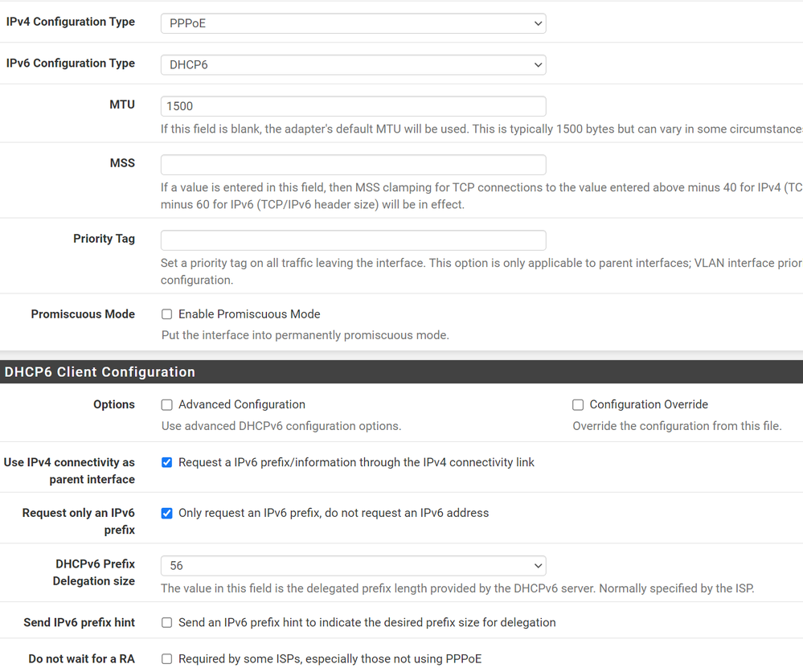803x672 pixels.
Task: Enable Send IPv6 prefix hint
Action: (166, 621)
